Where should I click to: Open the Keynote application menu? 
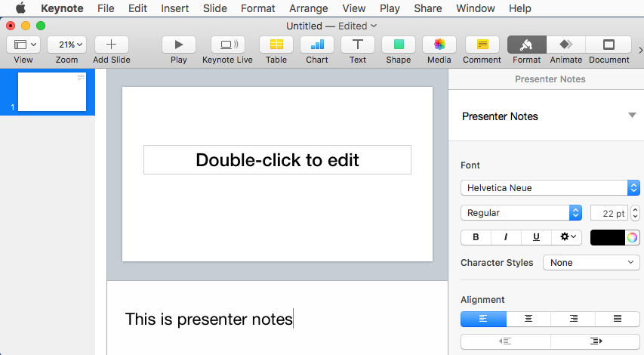pos(62,8)
